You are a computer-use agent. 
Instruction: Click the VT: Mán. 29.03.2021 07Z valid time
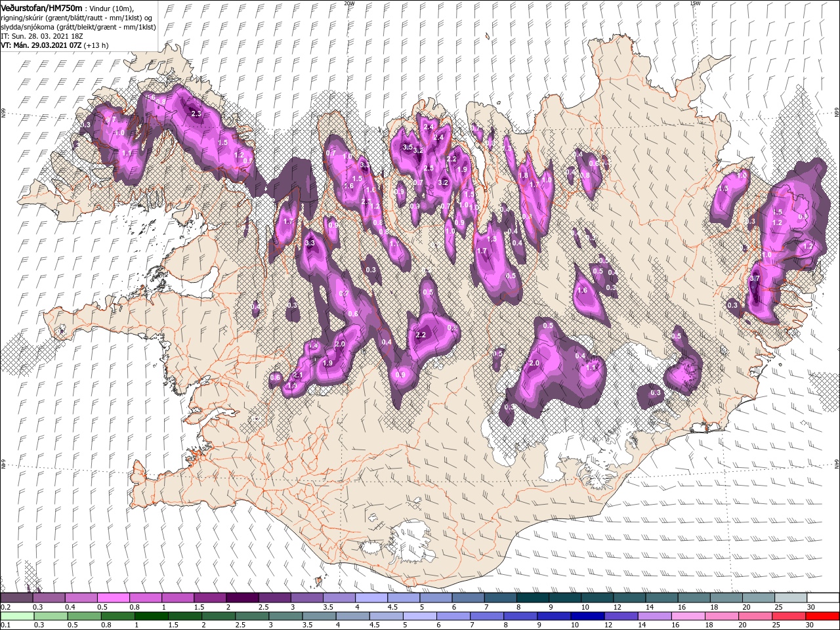point(41,45)
